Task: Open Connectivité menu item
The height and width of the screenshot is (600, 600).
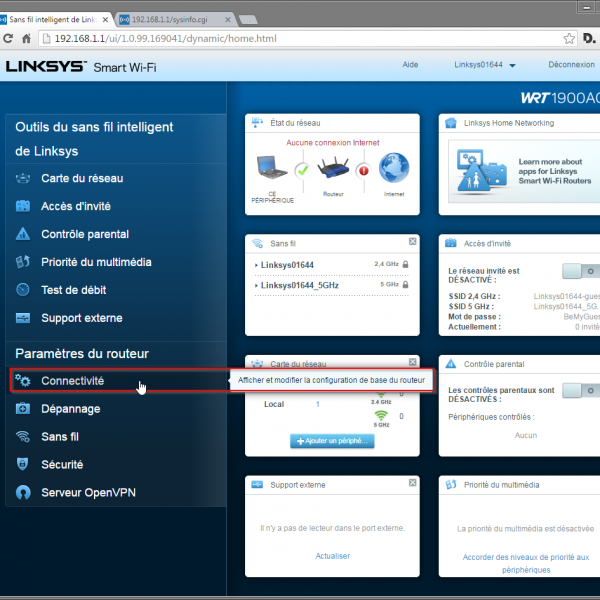Action: 72,381
